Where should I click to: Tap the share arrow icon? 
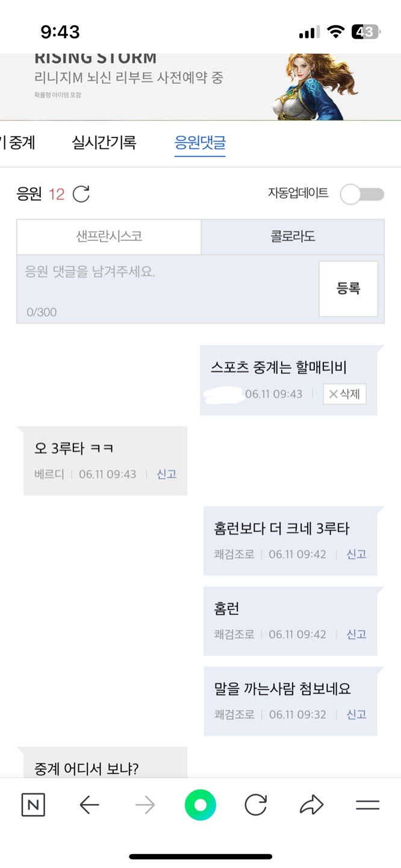click(311, 805)
